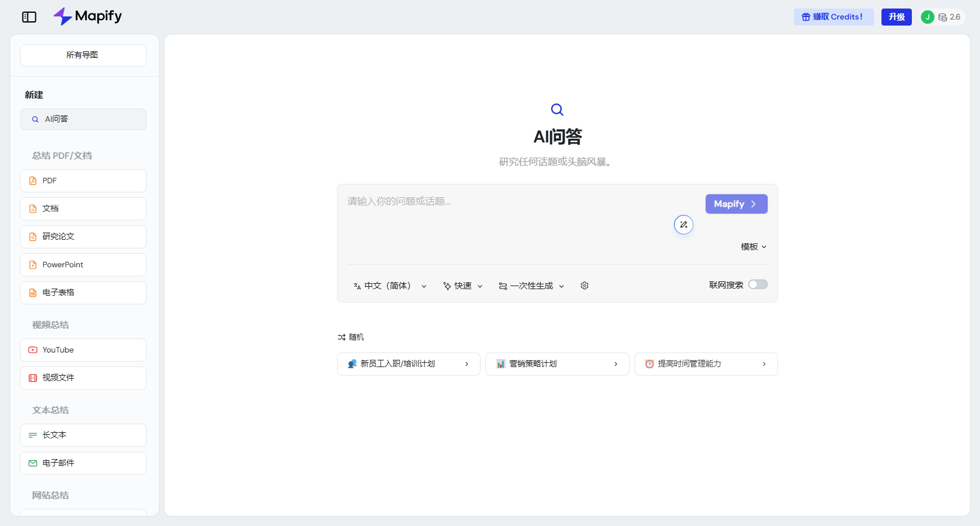Open the 一次性生成 generation dropdown
The height and width of the screenshot is (526, 980).
click(x=532, y=286)
